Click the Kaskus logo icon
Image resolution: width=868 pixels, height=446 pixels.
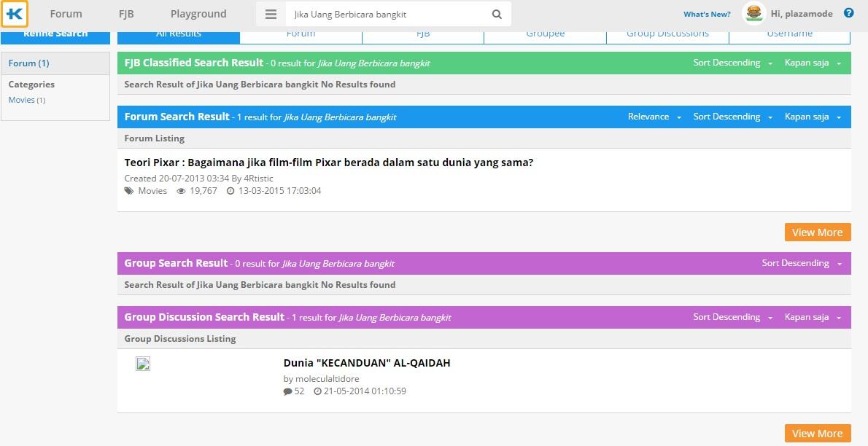click(15, 14)
